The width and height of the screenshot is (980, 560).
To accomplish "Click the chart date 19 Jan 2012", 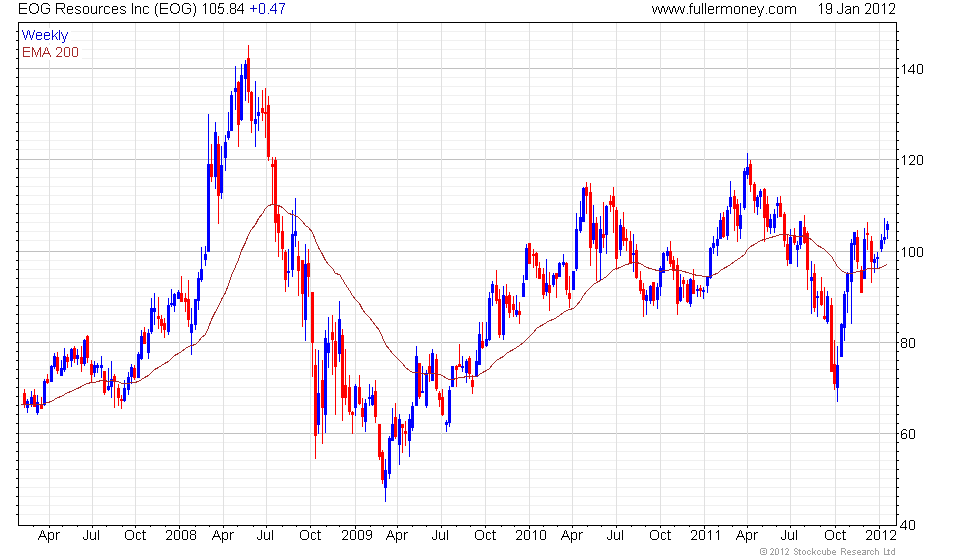I will tap(856, 9).
